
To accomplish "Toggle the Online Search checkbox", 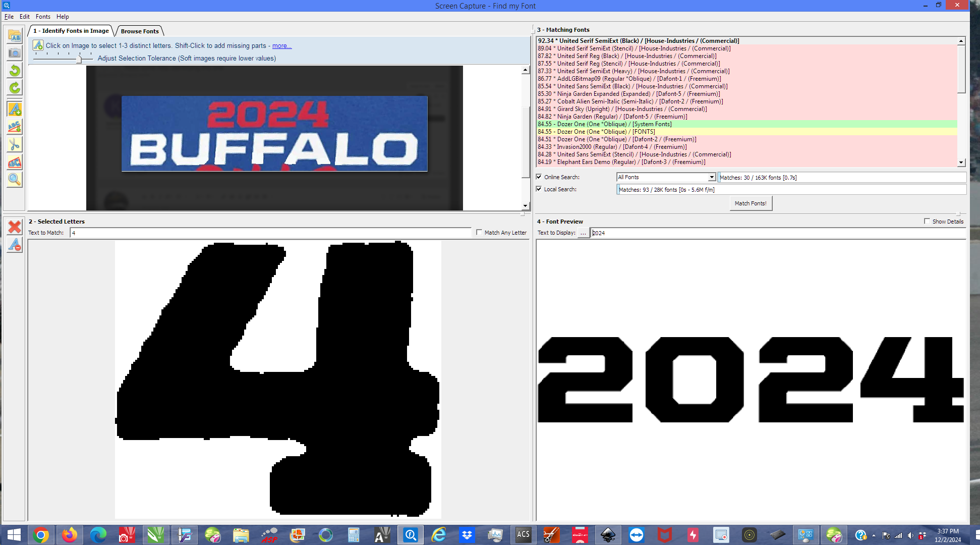I will pos(539,177).
